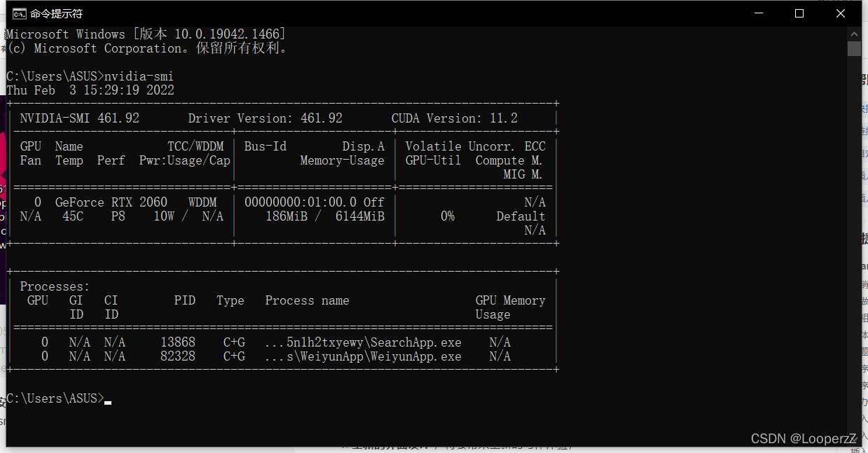Screen dimensions: 868x453
Task: Click the Processes: heading
Action: pos(55,286)
